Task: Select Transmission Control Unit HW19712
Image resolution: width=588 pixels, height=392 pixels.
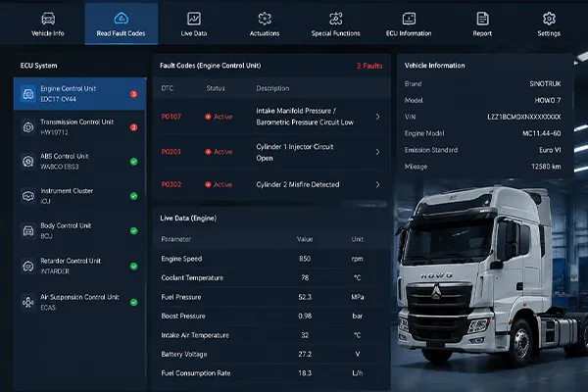Action: tap(79, 127)
